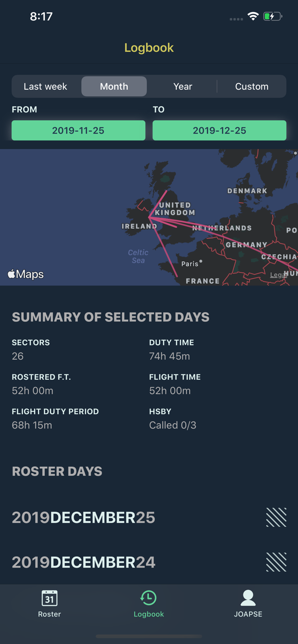
Task: Choose the Custom date range
Action: point(252,86)
